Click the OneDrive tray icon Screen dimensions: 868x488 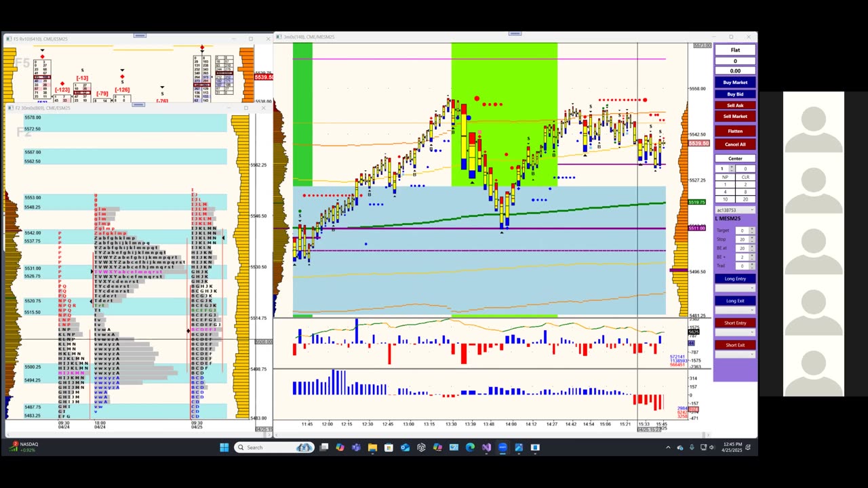coord(680,447)
